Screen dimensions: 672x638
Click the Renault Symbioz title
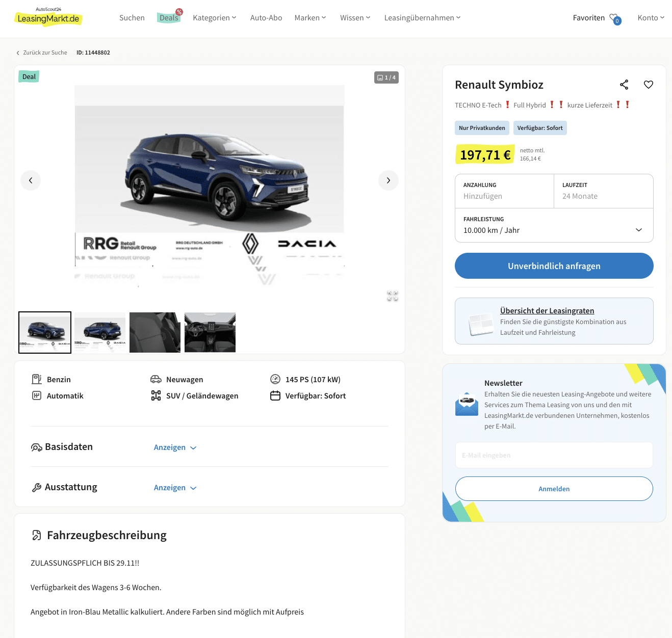coord(499,85)
